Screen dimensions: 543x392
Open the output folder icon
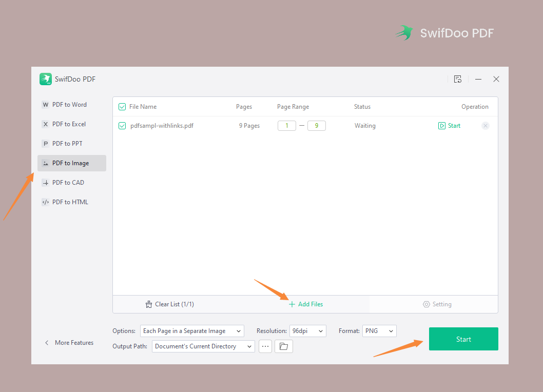coord(284,346)
